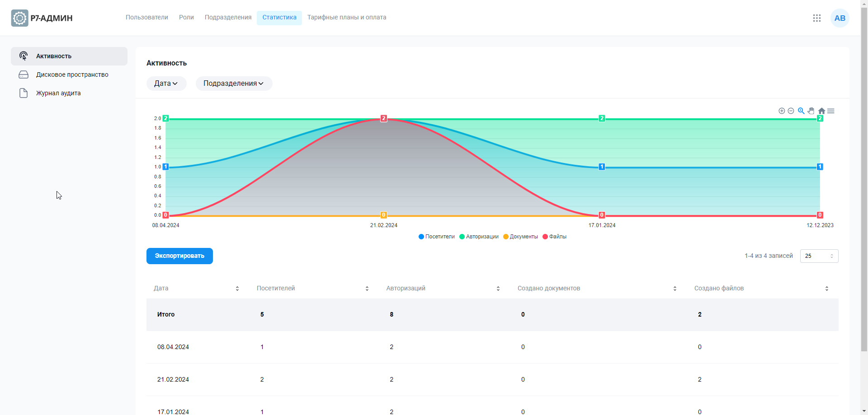Sort table by Посетителей column

click(367, 289)
